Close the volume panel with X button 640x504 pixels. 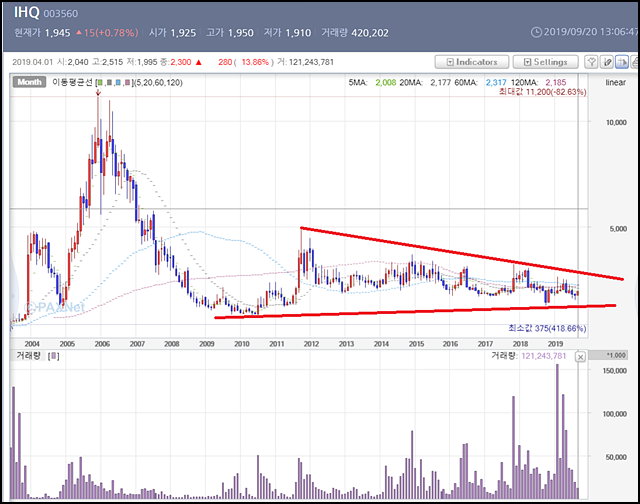pos(580,357)
